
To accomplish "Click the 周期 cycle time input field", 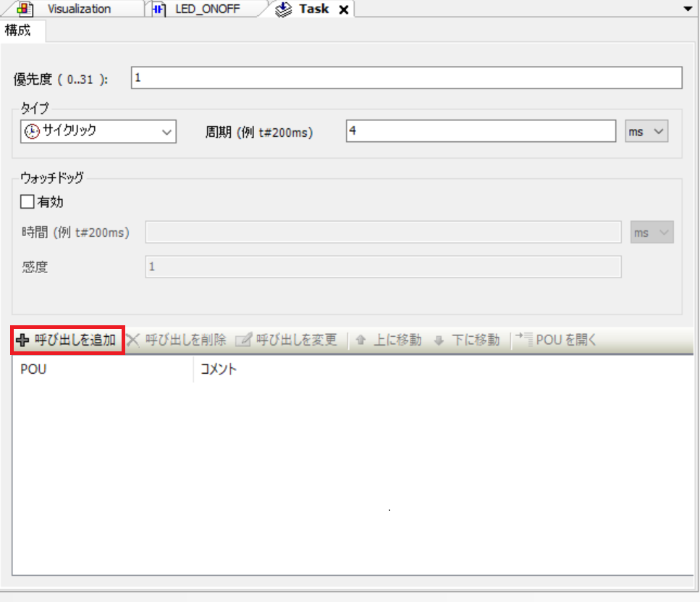I will tap(481, 131).
